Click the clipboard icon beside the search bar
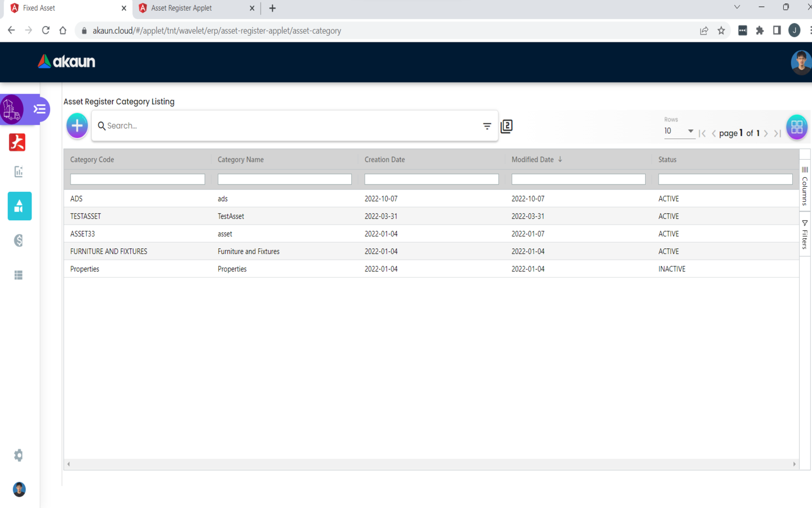812x508 pixels. (506, 126)
